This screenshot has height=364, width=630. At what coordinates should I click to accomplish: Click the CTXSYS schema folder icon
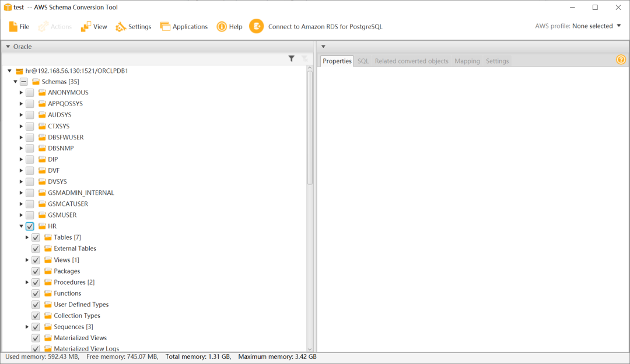42,126
